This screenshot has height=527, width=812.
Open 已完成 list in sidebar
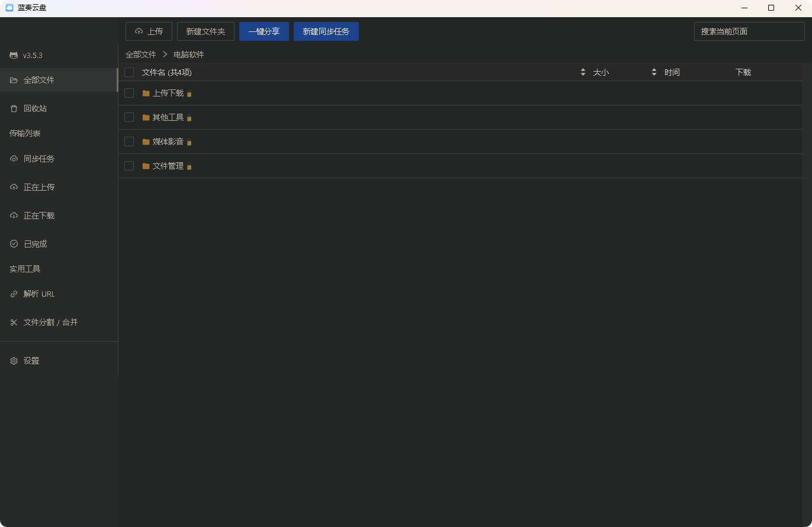59,244
